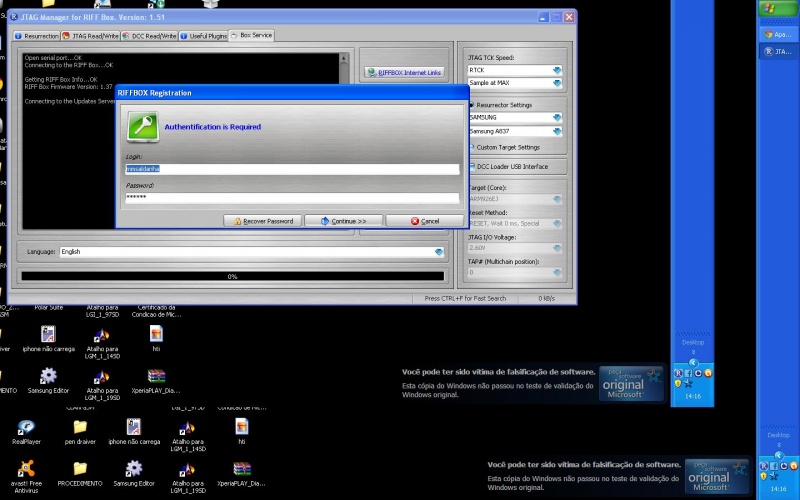The image size is (800, 500).
Task: Select the Resurrector Settings radio button
Action: pyautogui.click(x=471, y=105)
